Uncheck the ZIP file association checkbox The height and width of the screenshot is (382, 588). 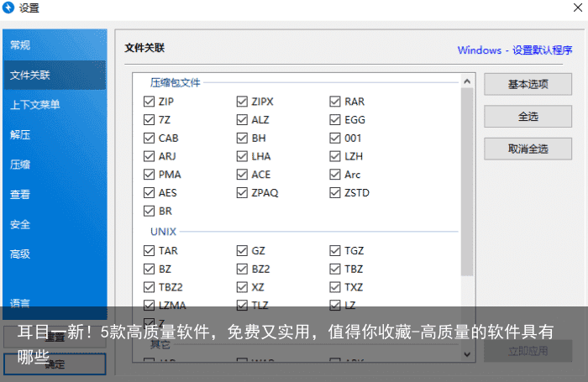pyautogui.click(x=150, y=102)
